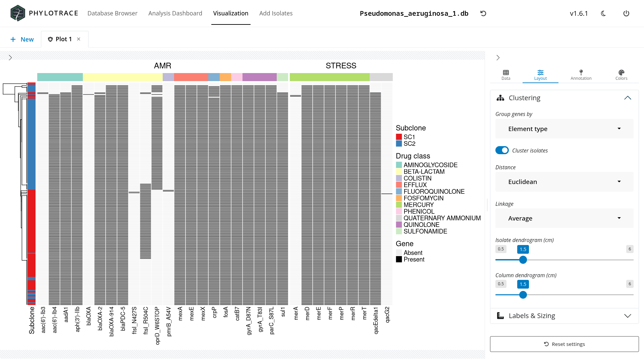Click the Clustering section hierarchy icon
Screen dimensions: 644x362
pyautogui.click(x=500, y=98)
